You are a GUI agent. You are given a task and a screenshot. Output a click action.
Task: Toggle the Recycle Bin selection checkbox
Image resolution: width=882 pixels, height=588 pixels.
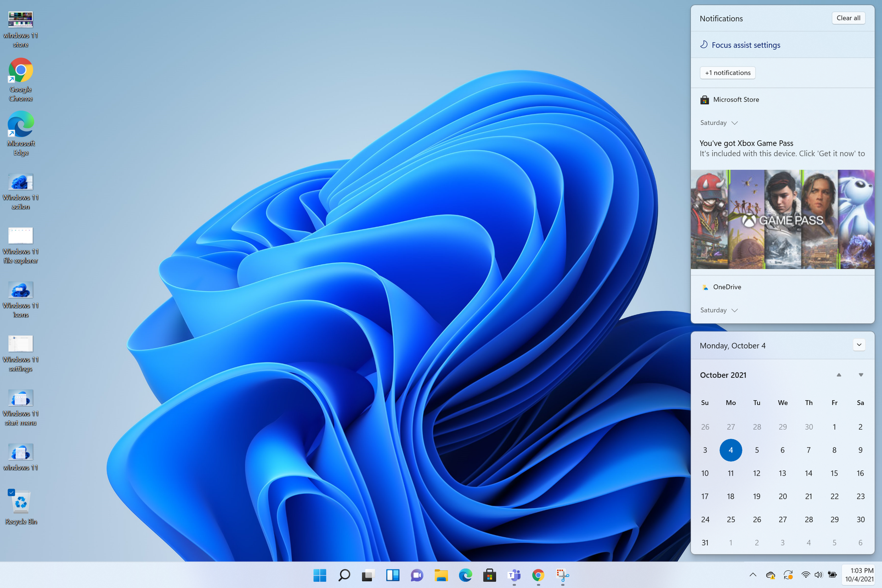[11, 492]
